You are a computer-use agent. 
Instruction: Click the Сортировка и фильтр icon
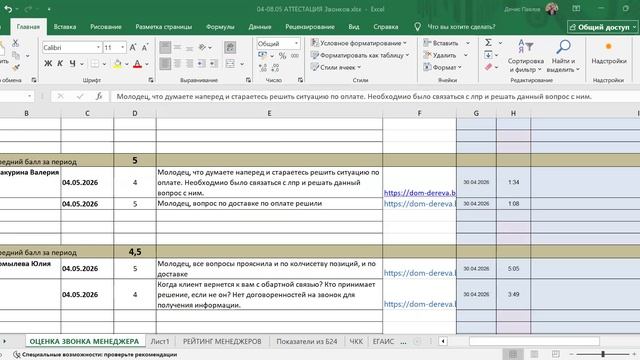[x=526, y=47]
